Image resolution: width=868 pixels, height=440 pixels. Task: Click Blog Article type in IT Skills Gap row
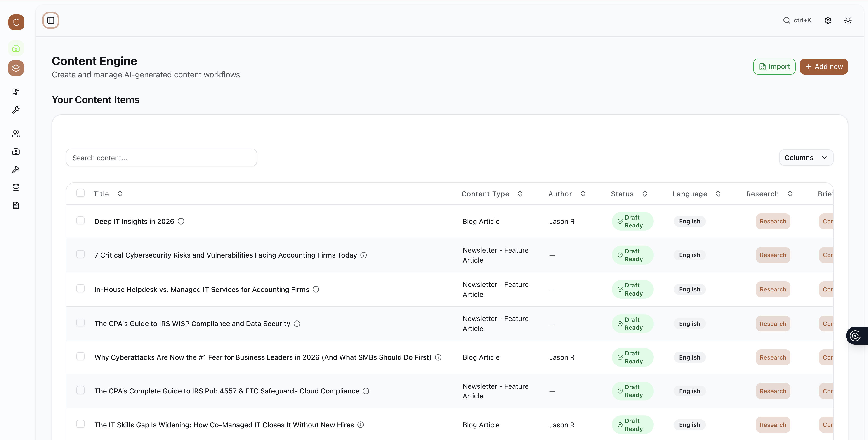click(x=481, y=425)
